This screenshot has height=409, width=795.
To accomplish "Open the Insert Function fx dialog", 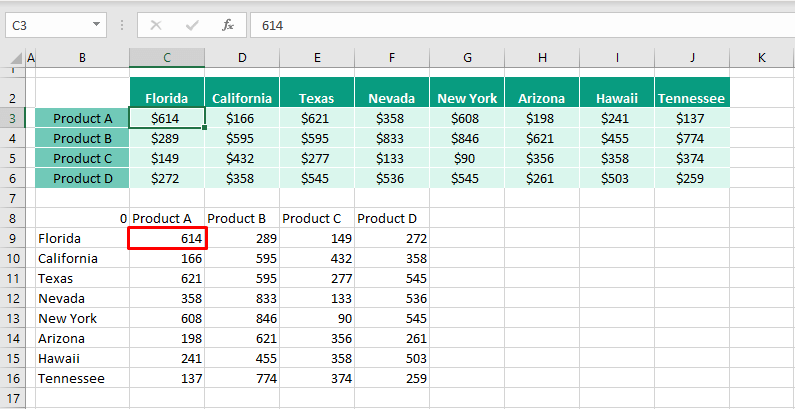I will click(x=228, y=24).
